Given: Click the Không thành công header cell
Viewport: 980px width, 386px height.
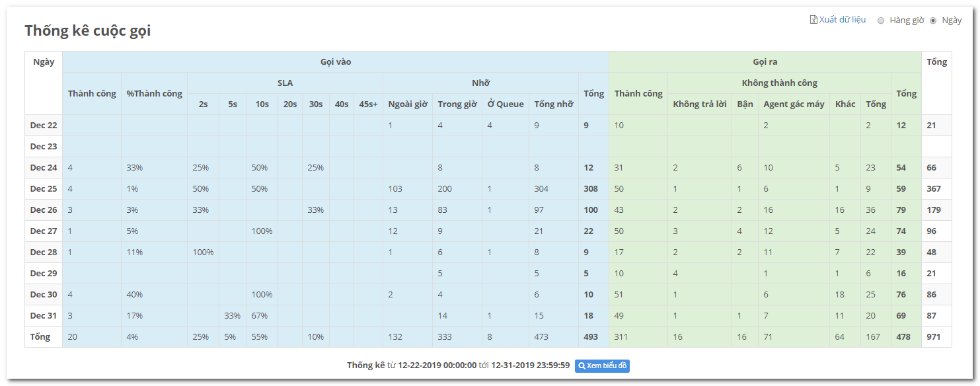Looking at the screenshot, I should pos(779,83).
